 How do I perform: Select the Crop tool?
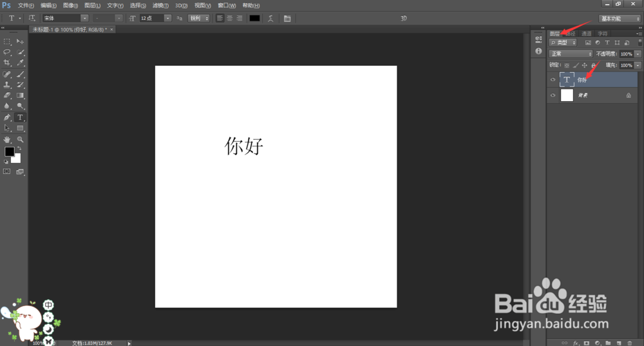[7, 62]
